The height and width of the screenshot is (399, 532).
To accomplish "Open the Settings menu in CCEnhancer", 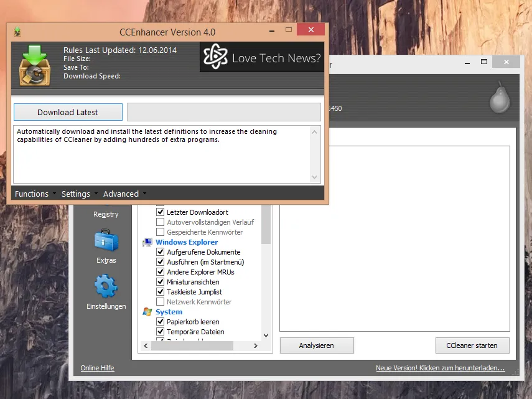I will point(76,194).
